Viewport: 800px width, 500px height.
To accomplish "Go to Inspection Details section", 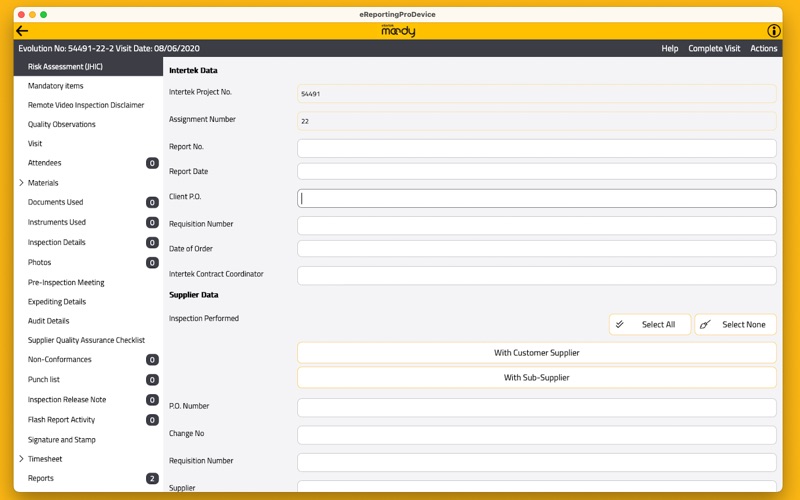I will click(x=88, y=242).
